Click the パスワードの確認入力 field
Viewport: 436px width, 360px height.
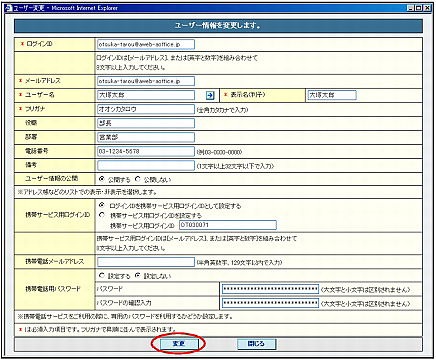[270, 303]
